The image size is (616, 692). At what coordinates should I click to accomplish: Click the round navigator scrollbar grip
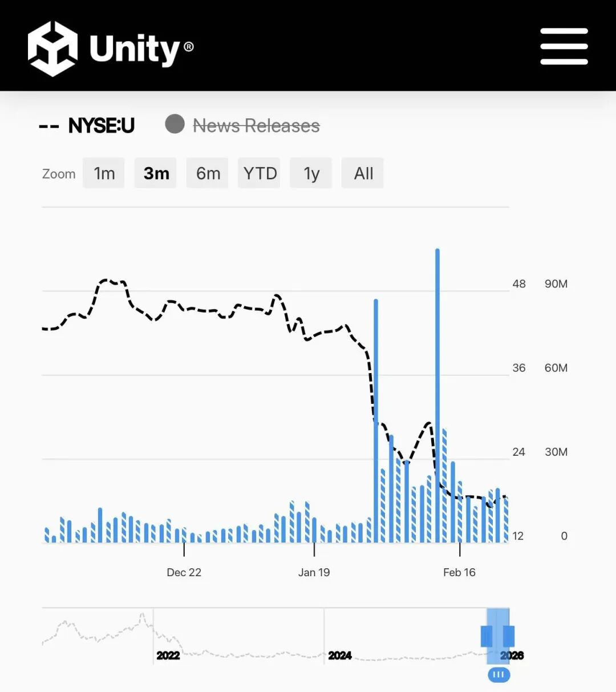pos(499,675)
